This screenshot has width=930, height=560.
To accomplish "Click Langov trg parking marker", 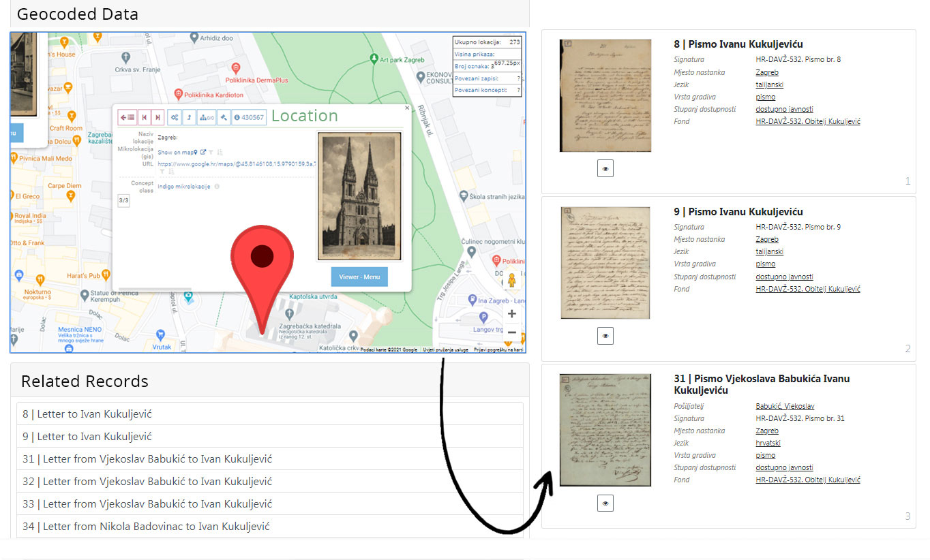I will pyautogui.click(x=484, y=317).
